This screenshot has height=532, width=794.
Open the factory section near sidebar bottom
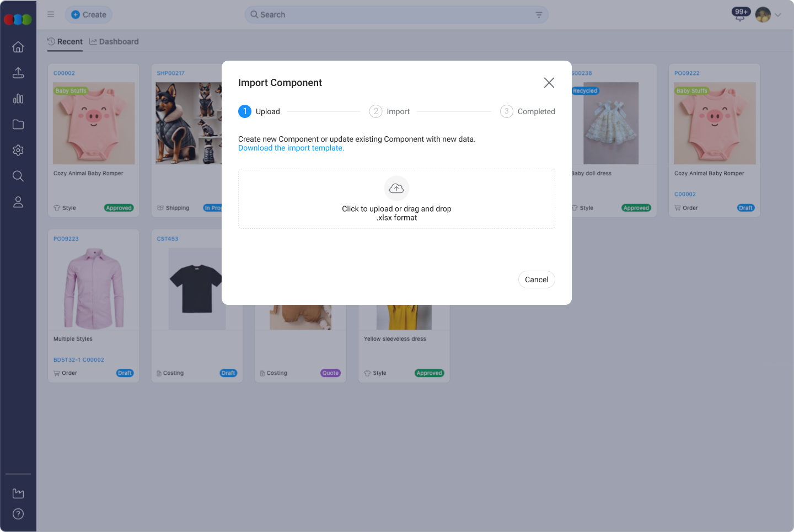18,493
